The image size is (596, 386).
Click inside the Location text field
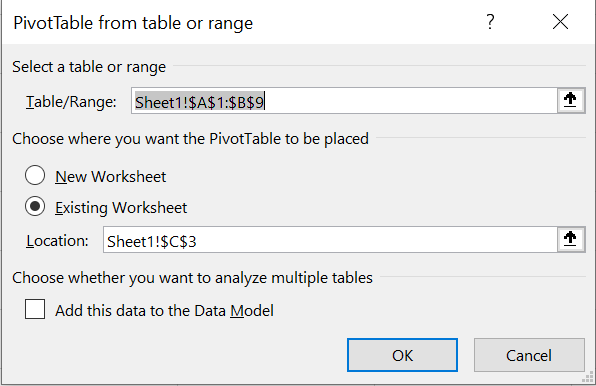[330, 240]
